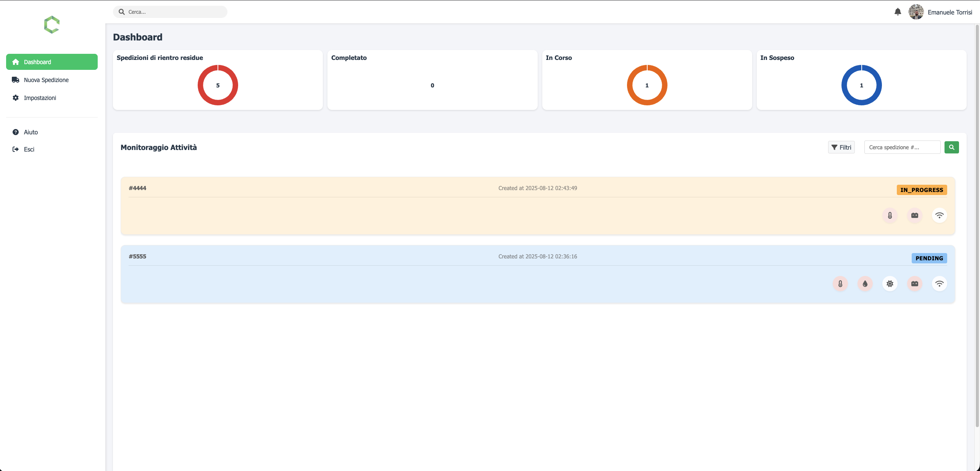980x471 pixels.
Task: Click the In Corso donut chart
Action: pyautogui.click(x=647, y=85)
